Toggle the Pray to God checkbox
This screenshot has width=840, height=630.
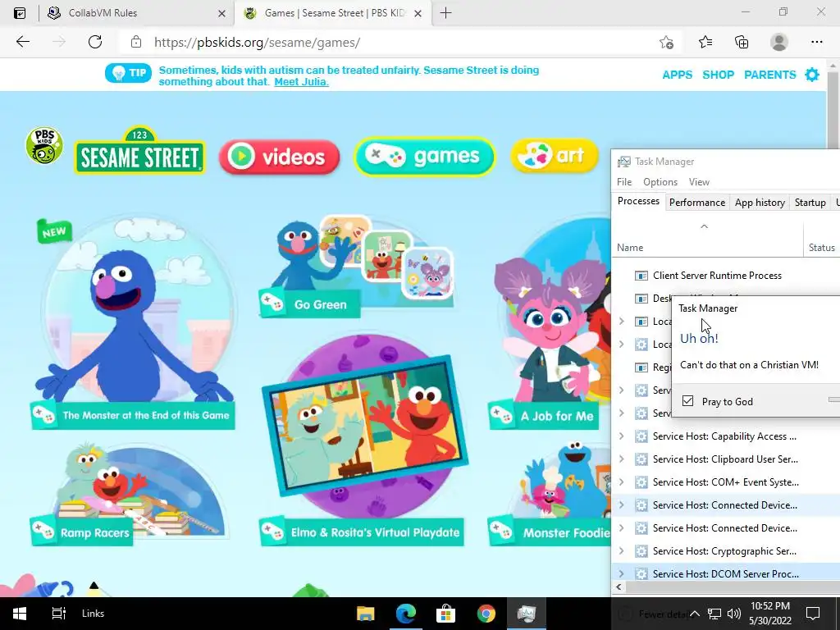coord(688,400)
